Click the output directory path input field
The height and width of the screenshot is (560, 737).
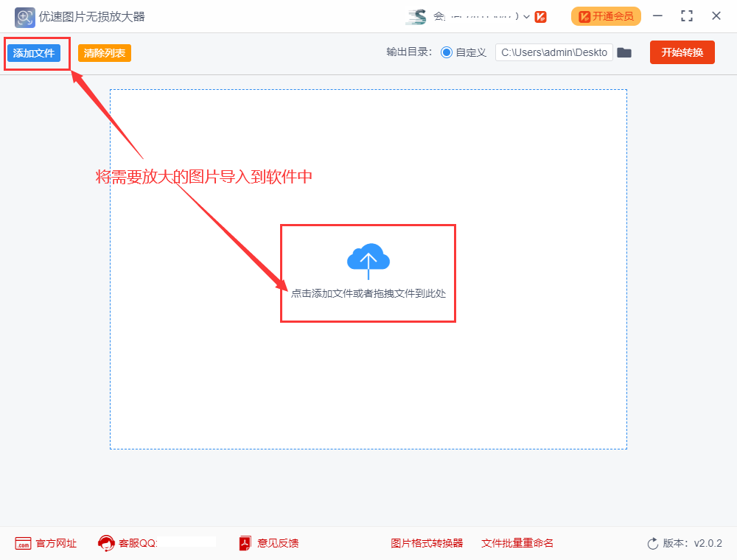click(x=553, y=52)
